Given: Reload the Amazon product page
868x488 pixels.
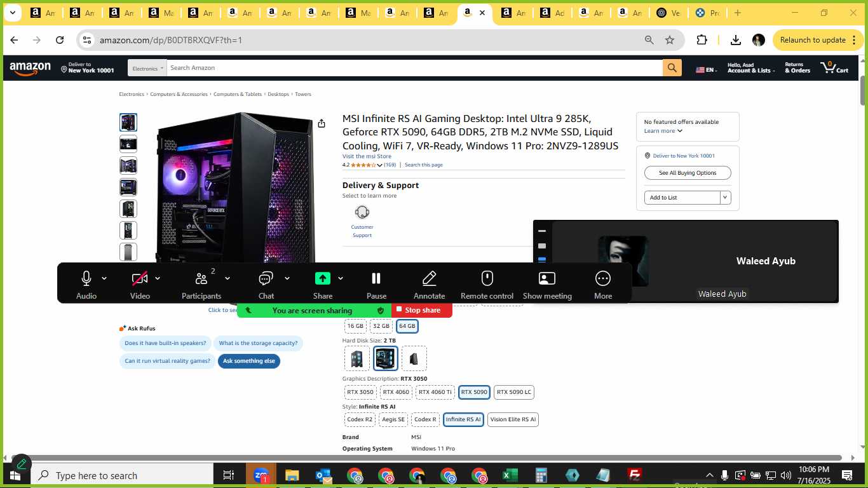Looking at the screenshot, I should point(60,40).
